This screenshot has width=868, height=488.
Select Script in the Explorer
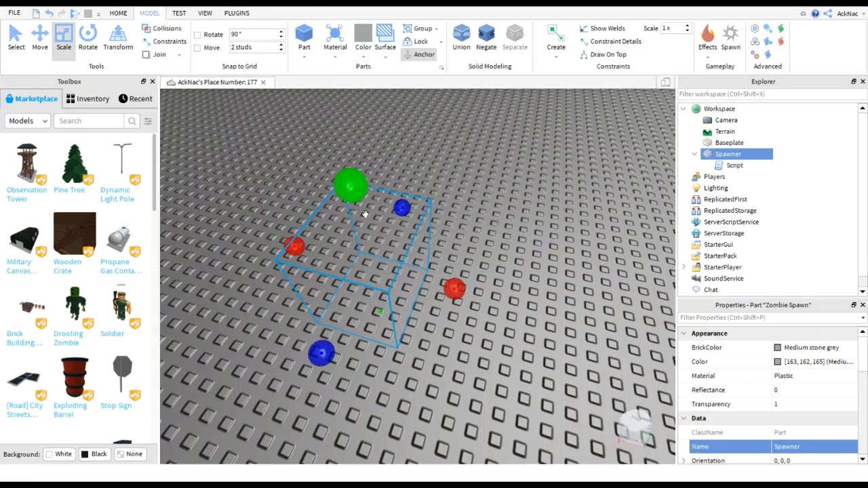[x=734, y=165]
